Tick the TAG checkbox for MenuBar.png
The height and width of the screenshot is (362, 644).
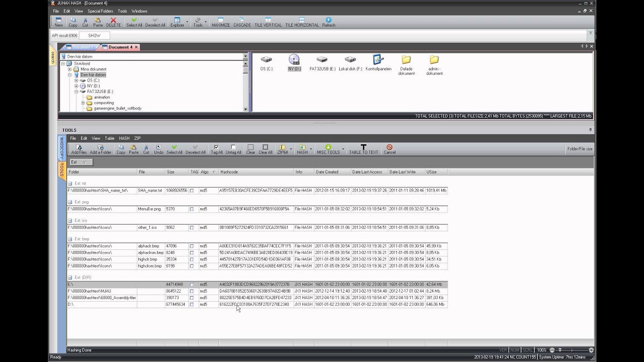click(x=192, y=209)
